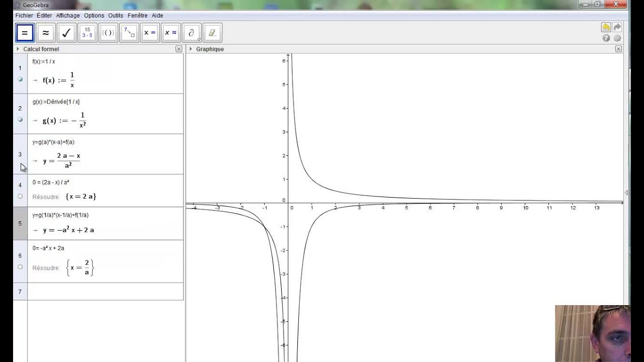Open the help question mark icon
Screen dimensions: 644x362
pyautogui.click(x=606, y=38)
